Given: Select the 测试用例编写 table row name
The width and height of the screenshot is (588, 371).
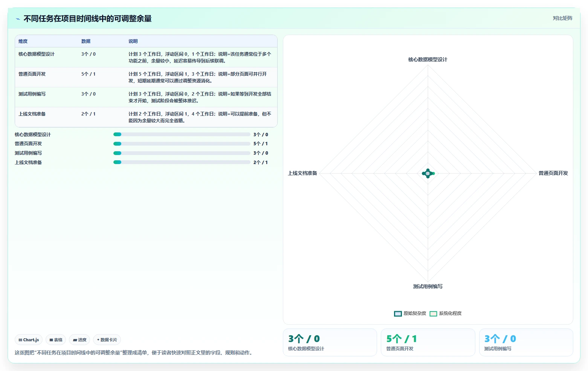Looking at the screenshot, I should point(32,94).
